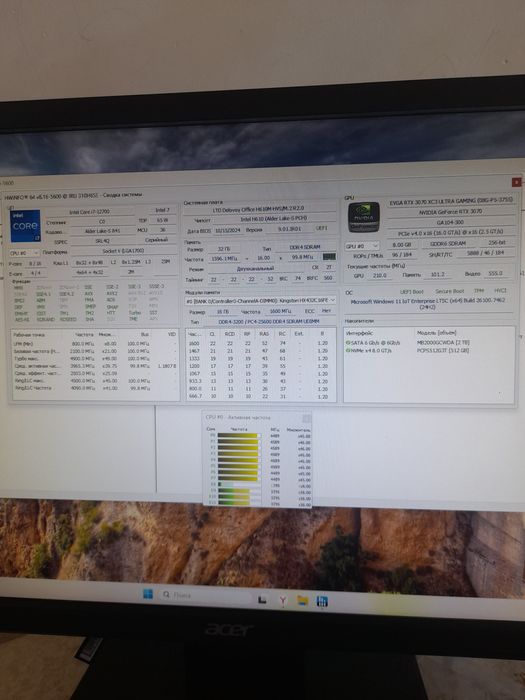
Task: Click the Turbo feature flag
Action: point(134,313)
